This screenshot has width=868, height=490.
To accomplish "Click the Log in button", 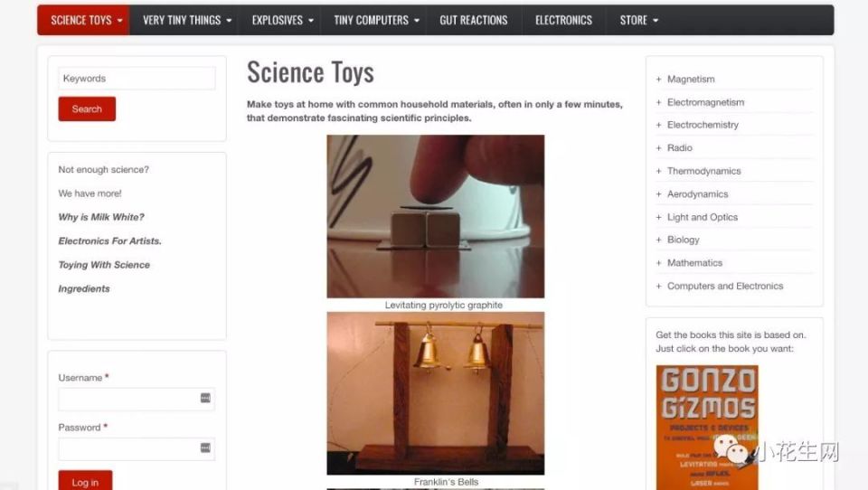I will [x=85, y=481].
